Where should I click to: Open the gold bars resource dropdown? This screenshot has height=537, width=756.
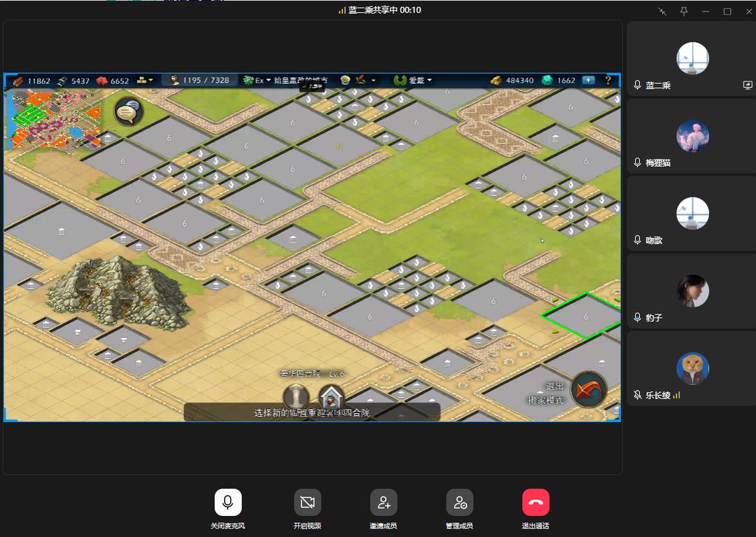145,80
